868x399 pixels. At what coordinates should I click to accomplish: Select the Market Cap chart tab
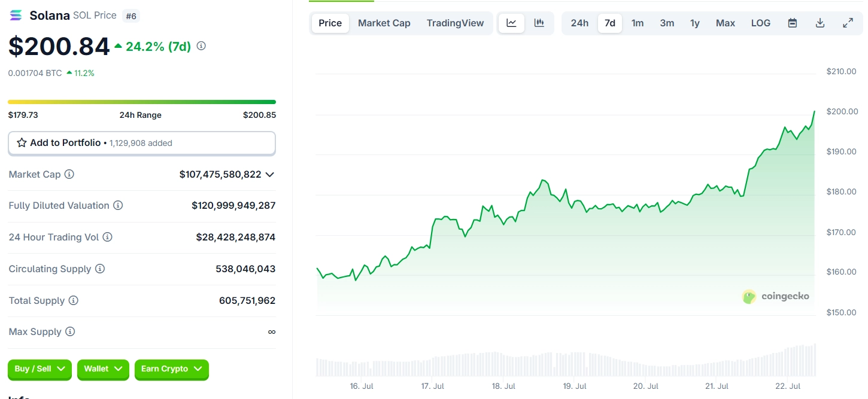point(384,23)
